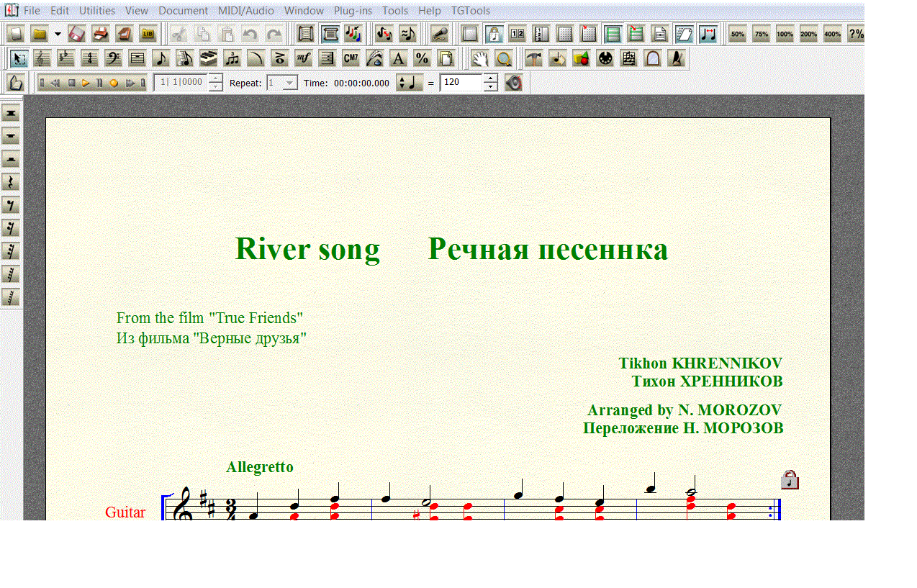Choose the Note Mover tool
Viewport: 917px width, 588px height.
[558, 58]
